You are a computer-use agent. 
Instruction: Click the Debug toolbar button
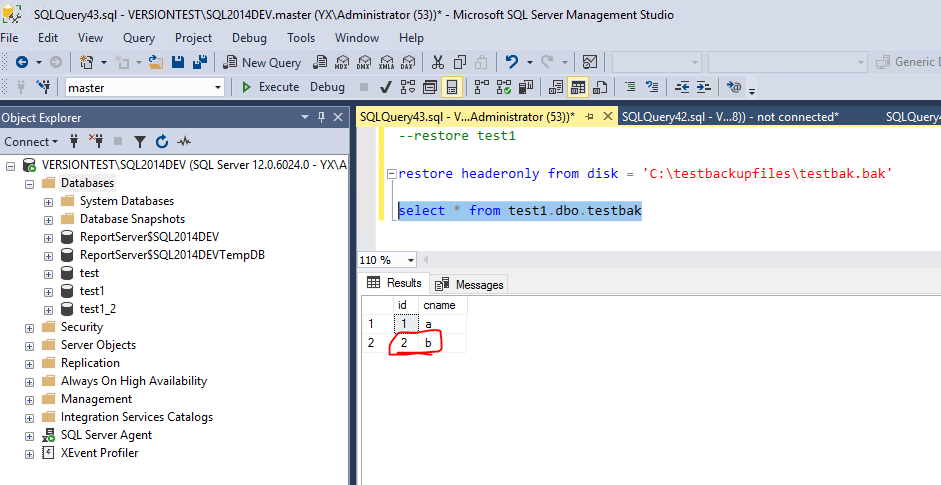[327, 87]
